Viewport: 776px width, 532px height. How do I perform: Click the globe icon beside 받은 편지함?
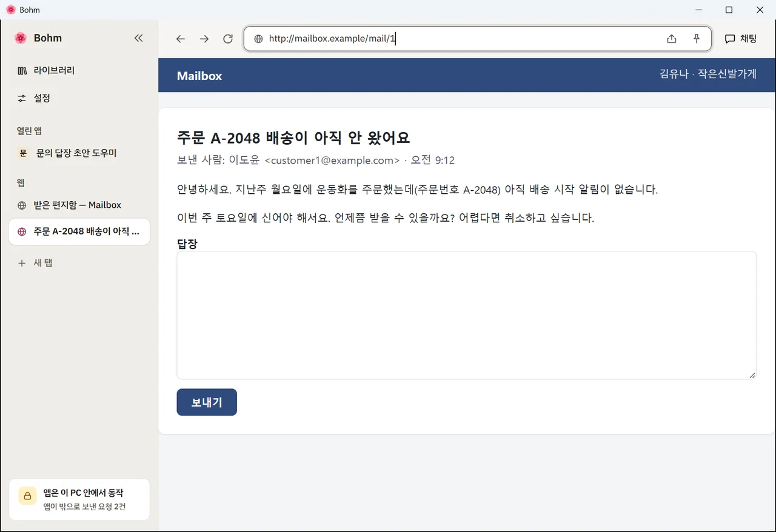coord(22,205)
